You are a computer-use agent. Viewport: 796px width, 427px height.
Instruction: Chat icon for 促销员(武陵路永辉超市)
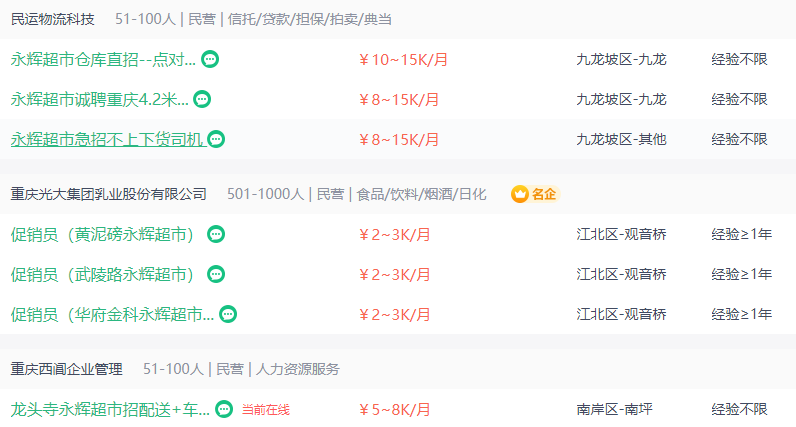tap(216, 274)
